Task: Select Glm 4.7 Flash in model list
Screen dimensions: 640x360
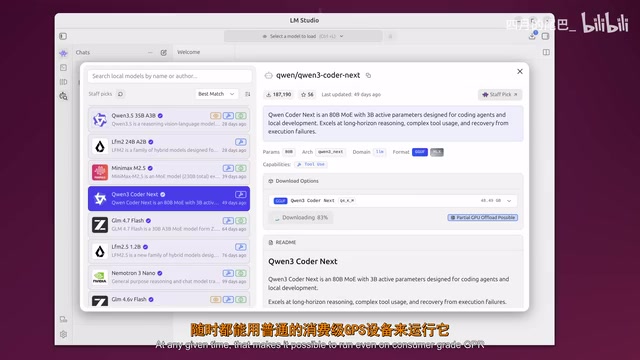Action: [169, 224]
